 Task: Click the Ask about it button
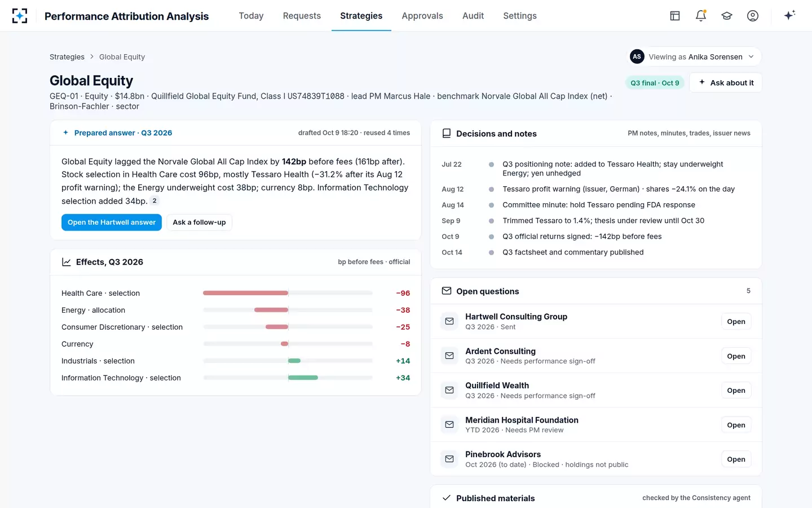[x=726, y=82]
